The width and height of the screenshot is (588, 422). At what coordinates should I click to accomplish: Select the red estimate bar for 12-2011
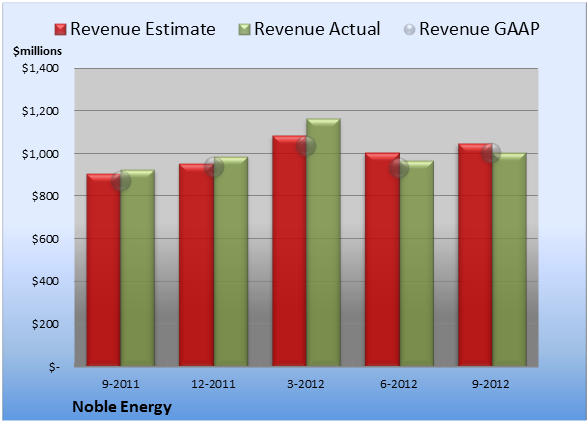tap(196, 265)
